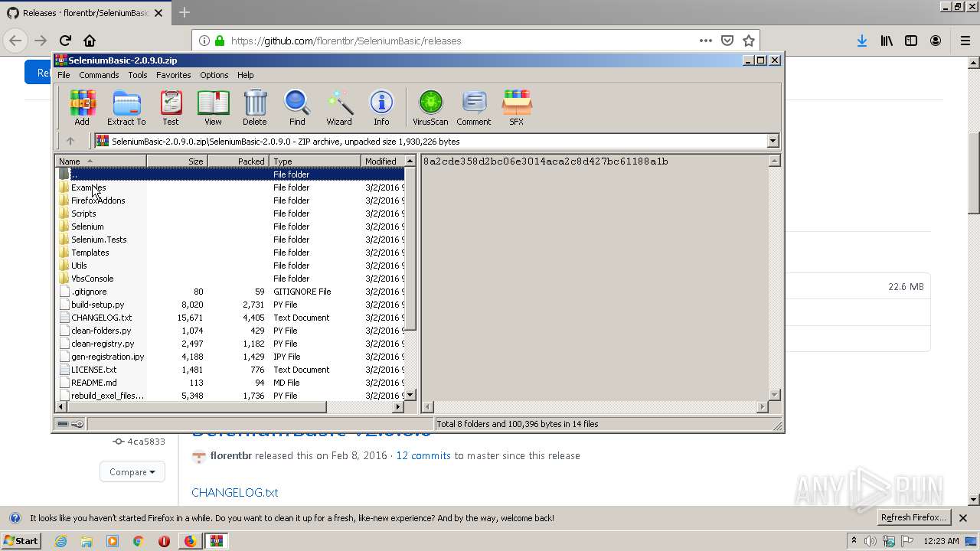Select the build-setup.py file
The width and height of the screenshot is (980, 551).
click(x=97, y=305)
